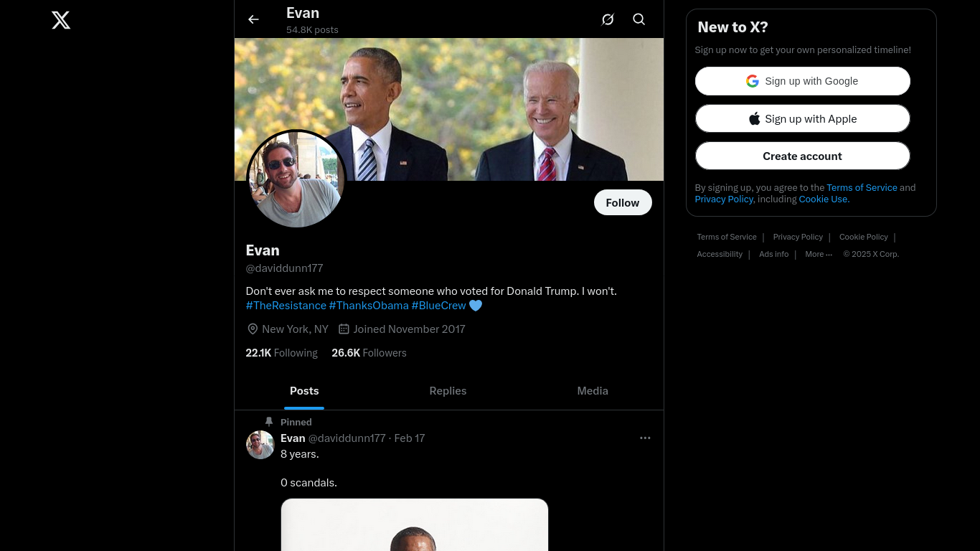Switch to the Media tab

[x=593, y=391]
